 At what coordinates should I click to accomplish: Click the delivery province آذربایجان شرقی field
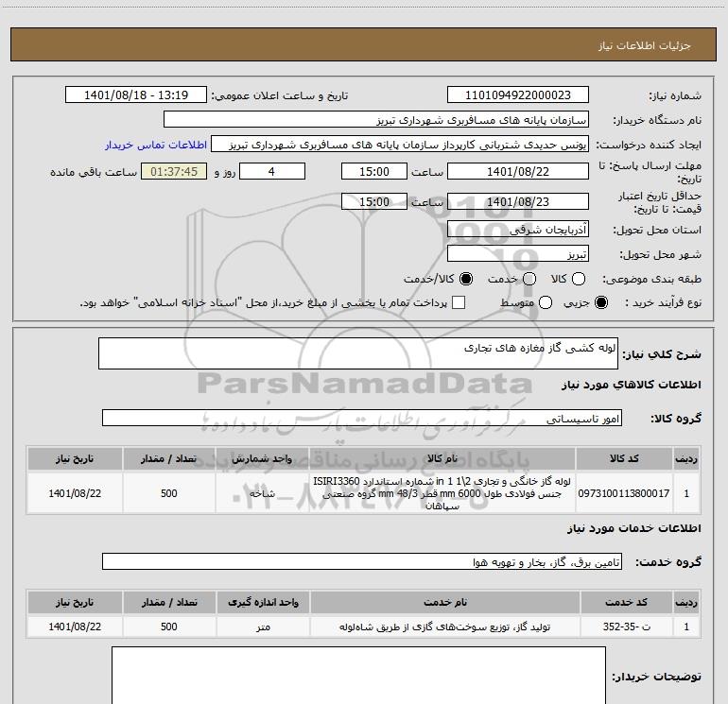[x=518, y=229]
